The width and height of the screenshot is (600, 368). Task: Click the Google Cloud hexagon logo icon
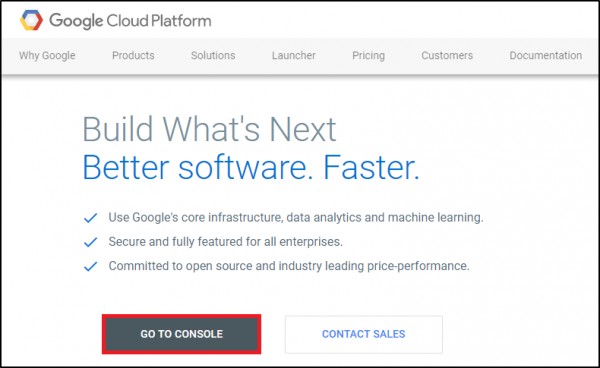(31, 20)
